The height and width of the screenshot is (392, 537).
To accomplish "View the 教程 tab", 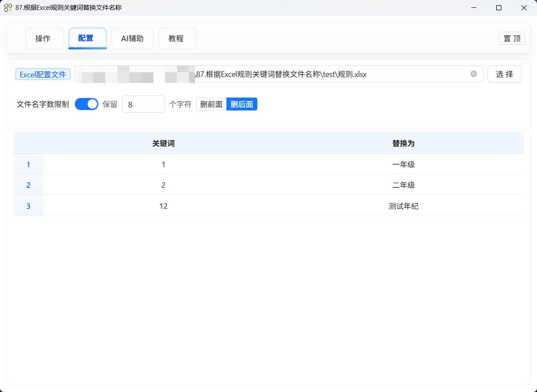I will pyautogui.click(x=177, y=38).
